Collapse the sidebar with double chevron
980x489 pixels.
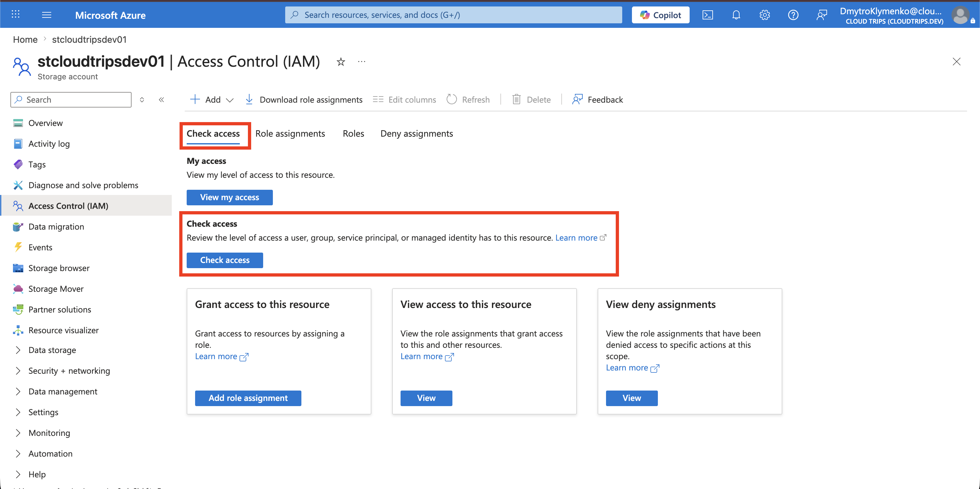[x=161, y=100]
